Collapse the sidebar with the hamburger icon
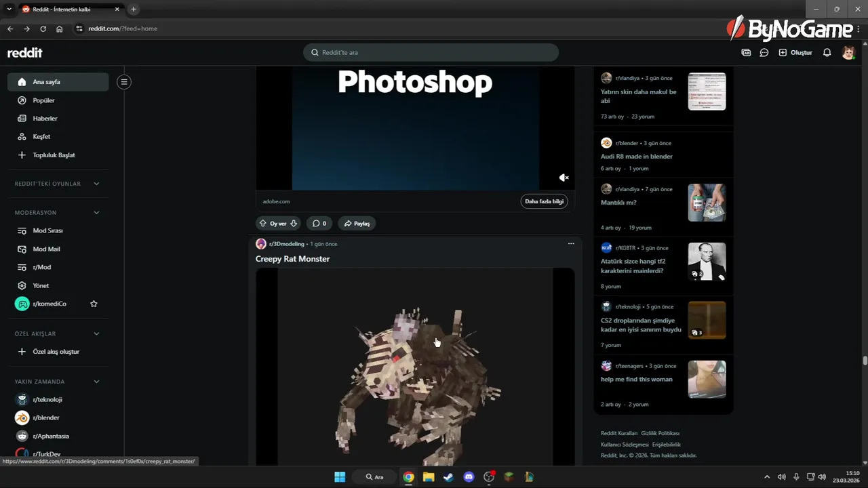 (x=123, y=82)
